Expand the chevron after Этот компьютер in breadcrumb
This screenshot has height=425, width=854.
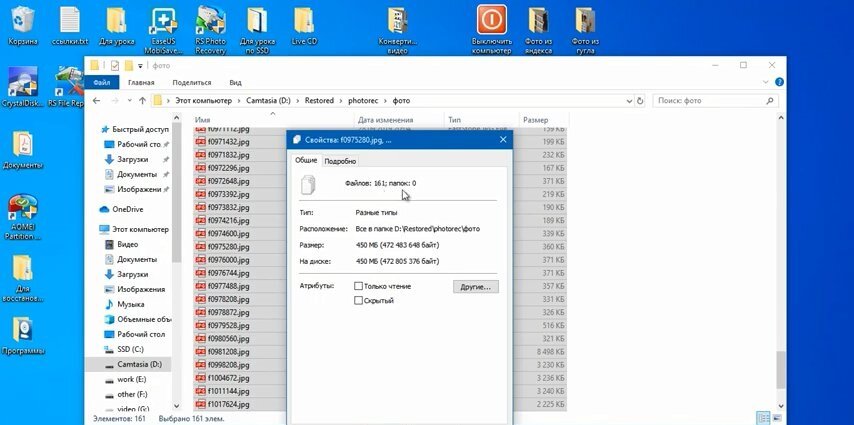(240, 101)
